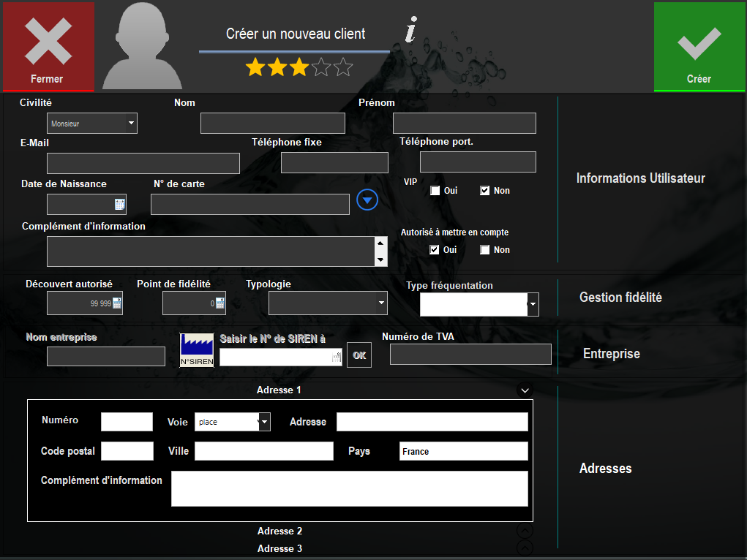Image resolution: width=747 pixels, height=560 pixels.
Task: Uncheck the VIP Non checkbox
Action: [484, 191]
